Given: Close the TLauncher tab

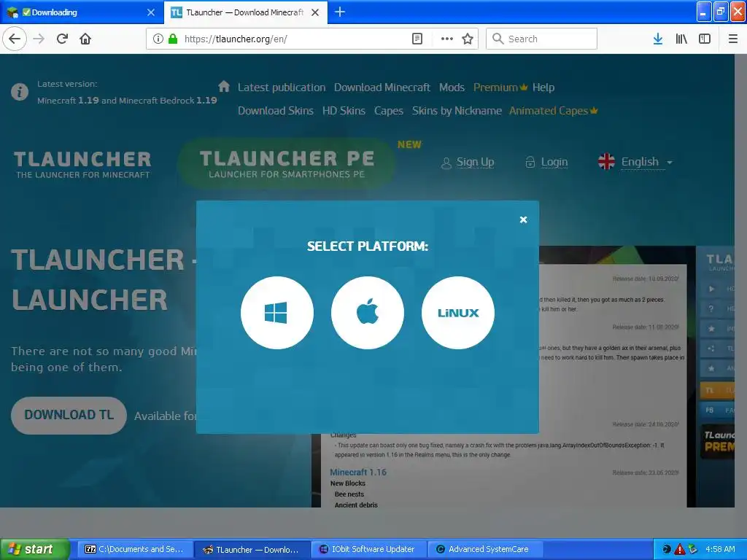Looking at the screenshot, I should (x=315, y=12).
